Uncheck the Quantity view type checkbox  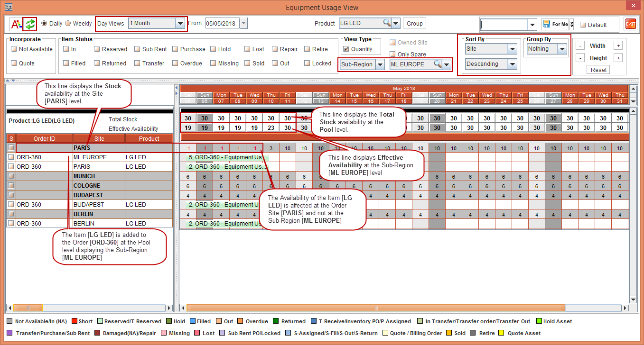(346, 49)
